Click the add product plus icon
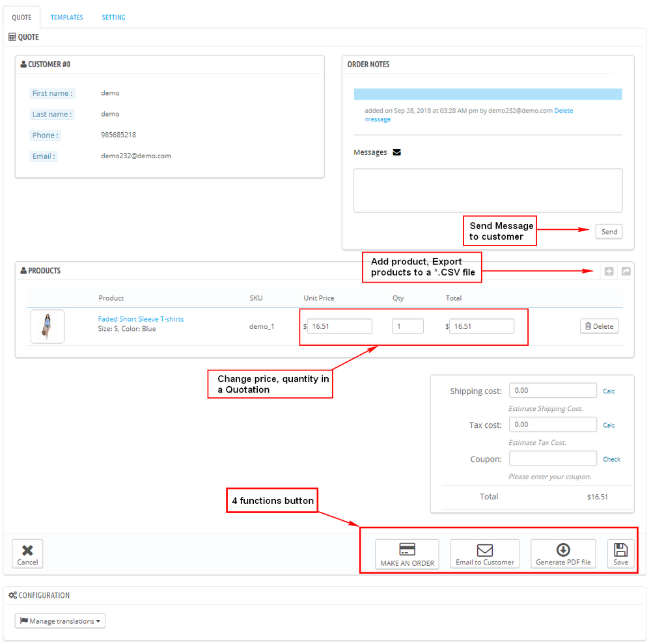 click(609, 271)
